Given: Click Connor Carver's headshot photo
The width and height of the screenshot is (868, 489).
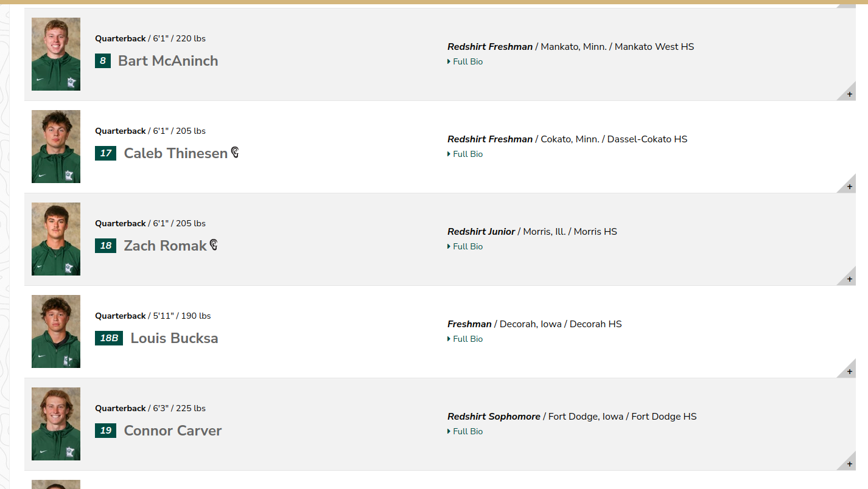Looking at the screenshot, I should [56, 424].
